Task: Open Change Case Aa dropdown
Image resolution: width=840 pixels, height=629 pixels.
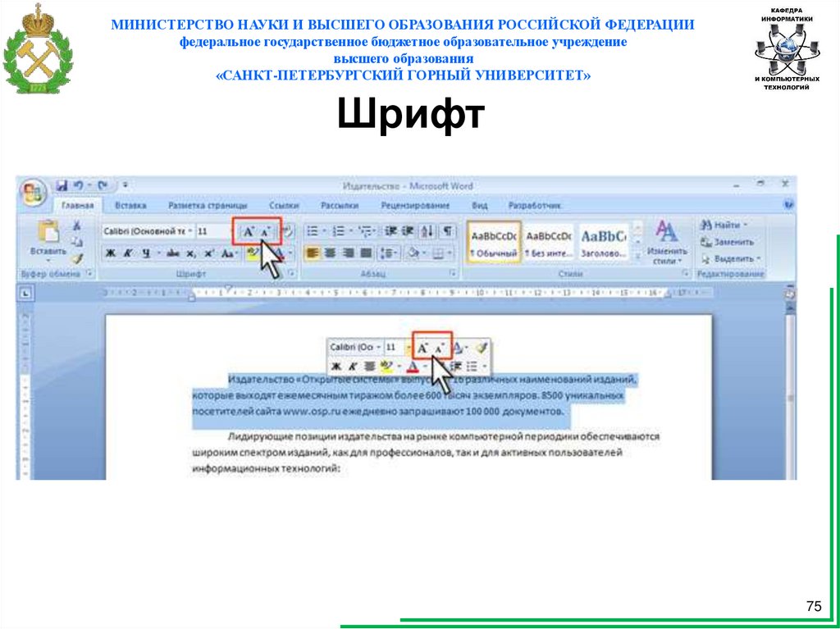Action: coord(231,253)
